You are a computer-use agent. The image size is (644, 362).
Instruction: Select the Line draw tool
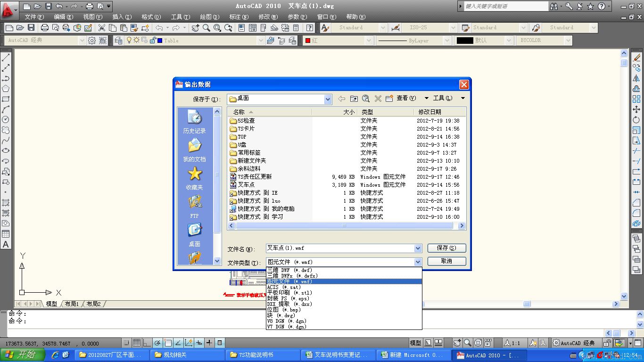pyautogui.click(x=6, y=58)
